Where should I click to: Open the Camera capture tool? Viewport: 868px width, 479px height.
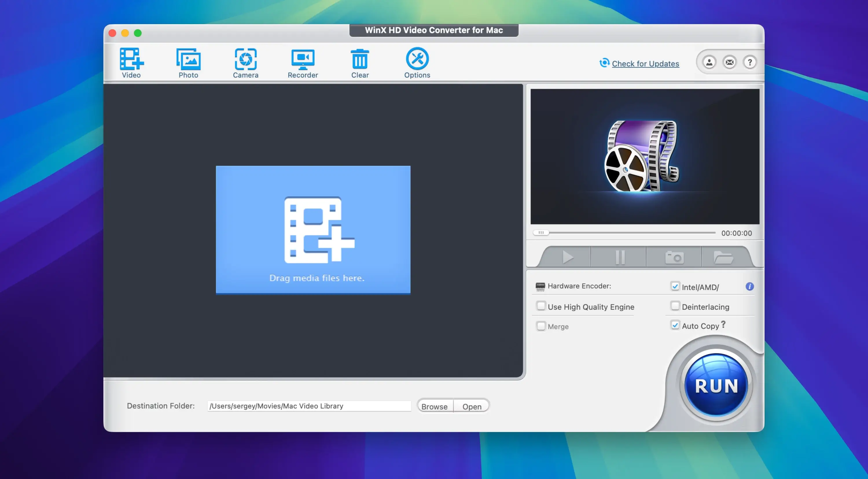tap(246, 63)
